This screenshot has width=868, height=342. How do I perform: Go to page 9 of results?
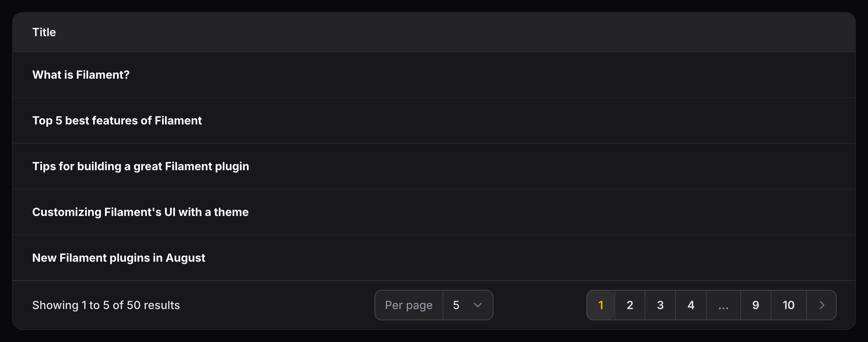click(755, 305)
